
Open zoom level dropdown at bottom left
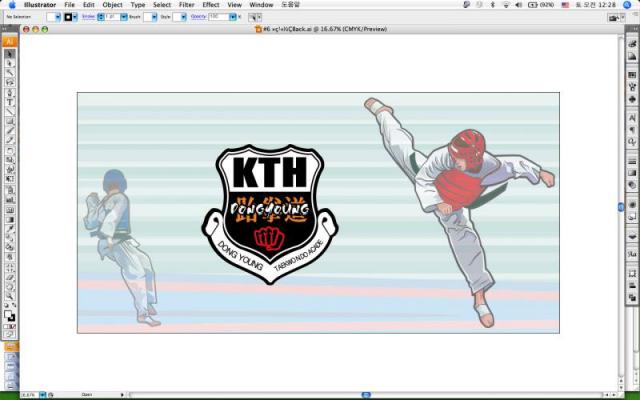pos(42,395)
